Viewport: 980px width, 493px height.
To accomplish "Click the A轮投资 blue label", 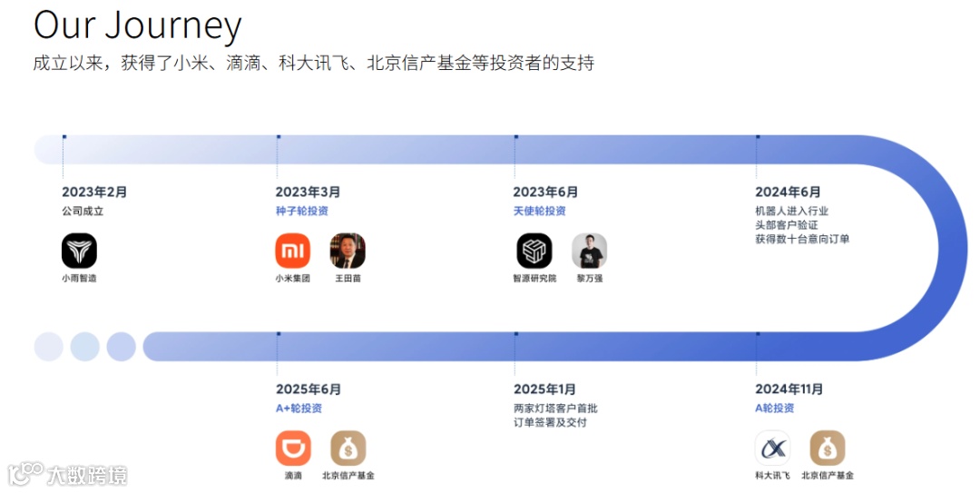I will (x=774, y=408).
